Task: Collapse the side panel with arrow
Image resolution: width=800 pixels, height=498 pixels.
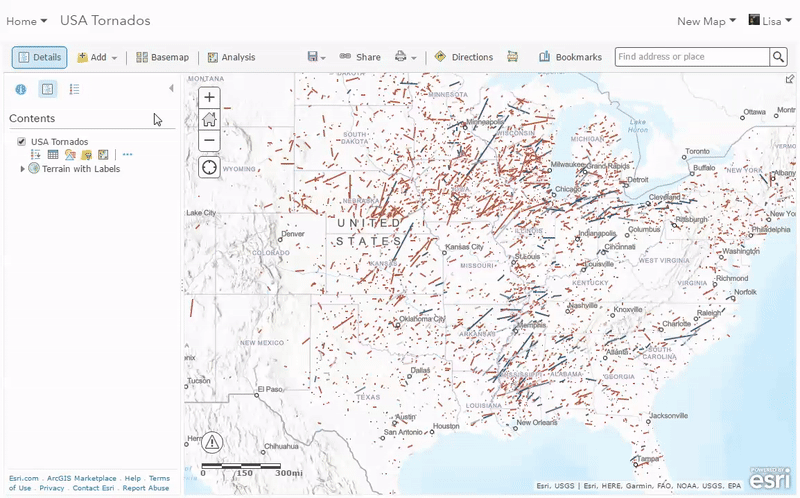Action: coord(170,89)
